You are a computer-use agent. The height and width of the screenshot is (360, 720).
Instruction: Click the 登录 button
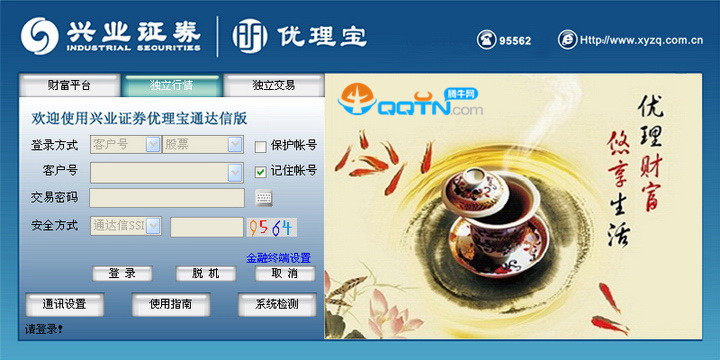[122, 274]
